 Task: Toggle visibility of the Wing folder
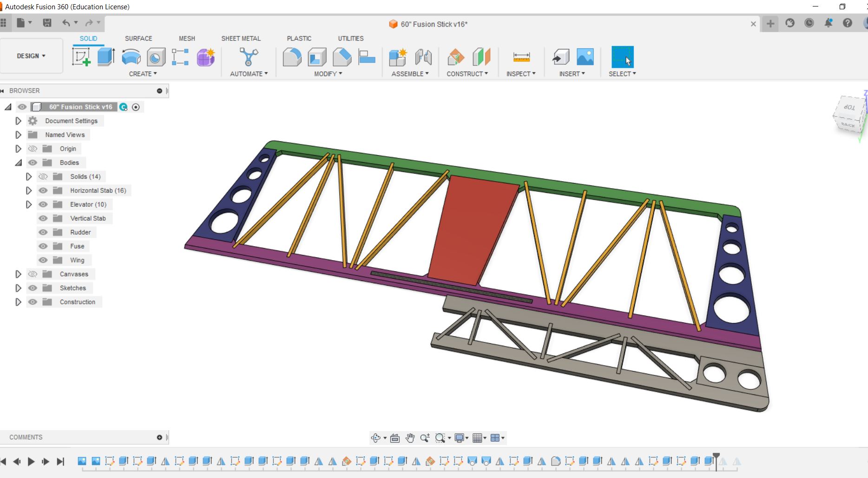click(x=43, y=260)
